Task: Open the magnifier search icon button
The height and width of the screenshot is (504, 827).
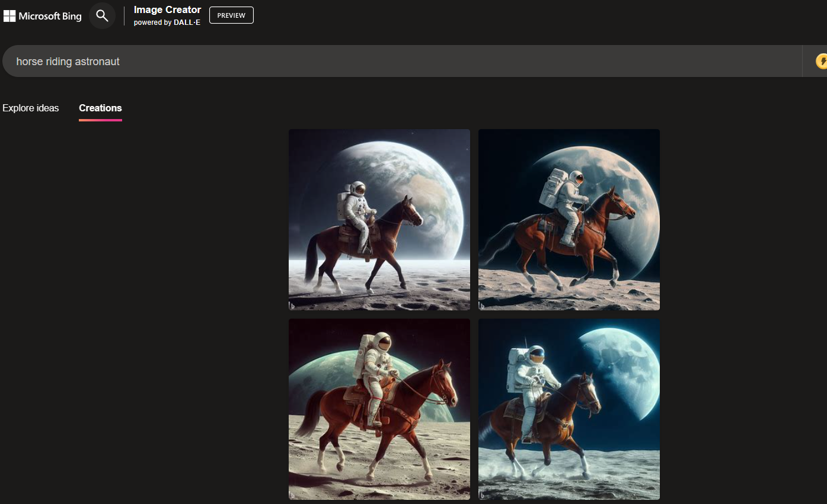Action: (102, 15)
